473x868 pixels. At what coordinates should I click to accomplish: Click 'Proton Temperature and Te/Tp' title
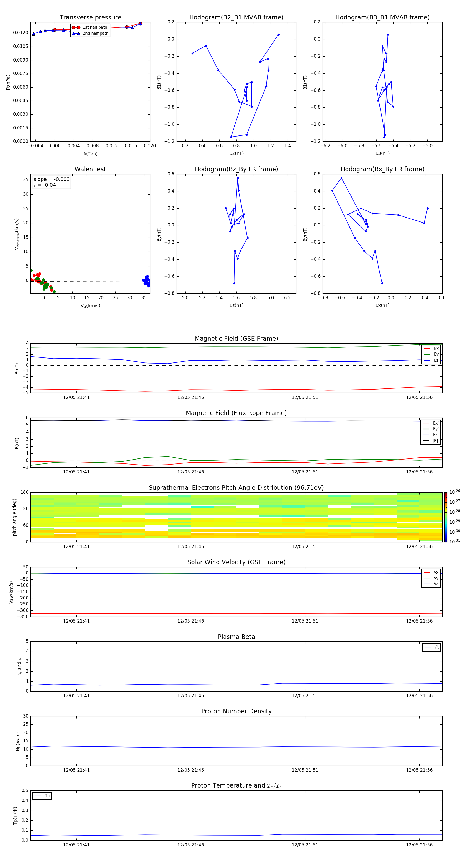[236, 785]
